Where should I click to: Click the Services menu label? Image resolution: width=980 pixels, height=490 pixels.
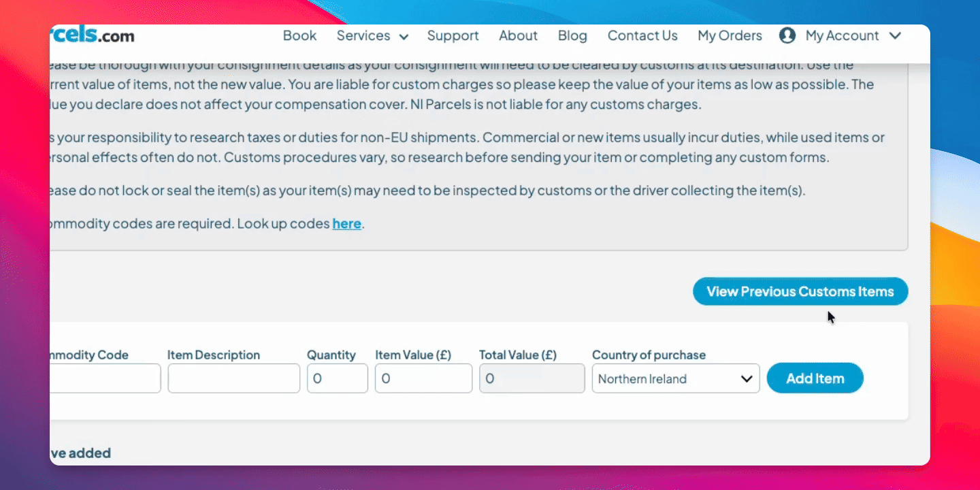(363, 35)
